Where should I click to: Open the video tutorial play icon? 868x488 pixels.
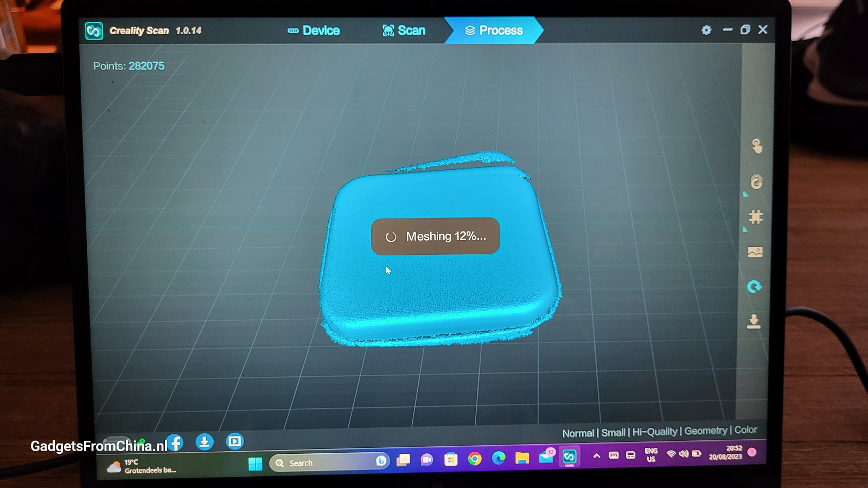point(235,441)
